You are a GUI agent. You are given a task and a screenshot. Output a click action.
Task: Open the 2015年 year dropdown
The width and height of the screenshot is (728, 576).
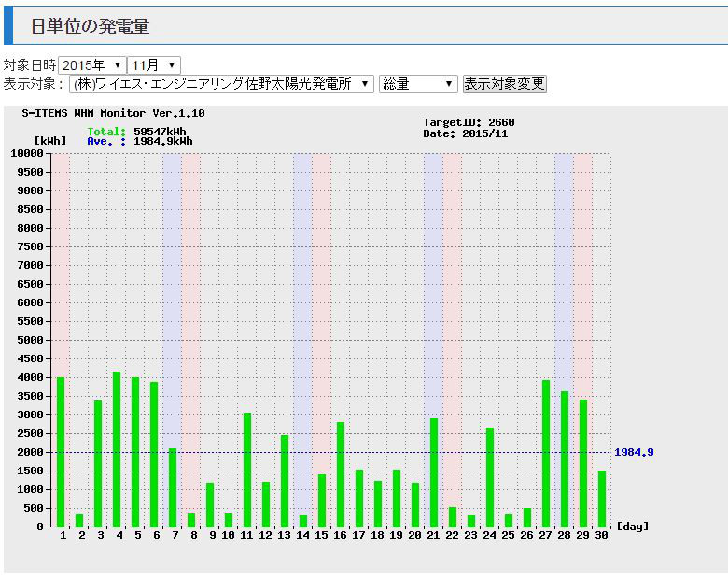coord(92,65)
